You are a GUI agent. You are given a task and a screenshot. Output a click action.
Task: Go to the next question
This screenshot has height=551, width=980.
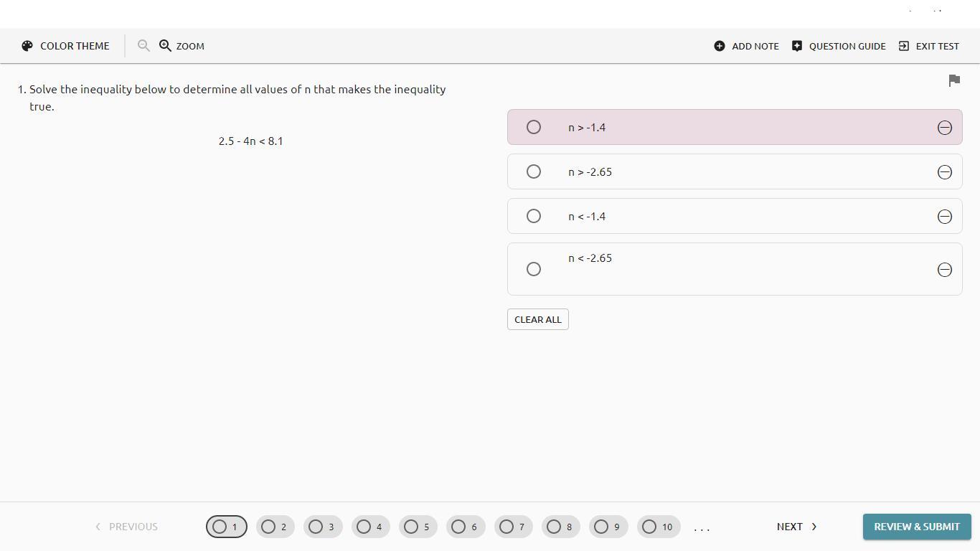pos(796,527)
